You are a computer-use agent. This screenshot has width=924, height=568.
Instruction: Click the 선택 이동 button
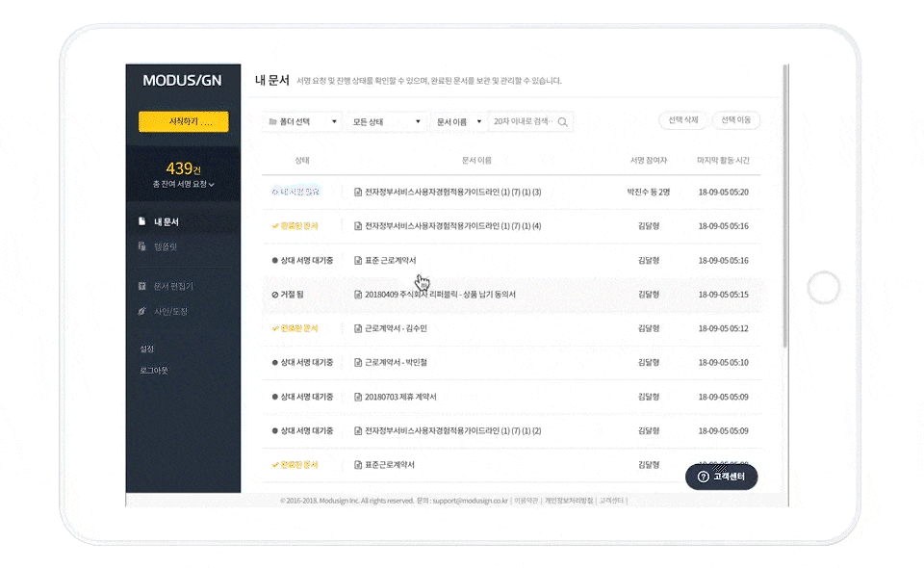(735, 120)
